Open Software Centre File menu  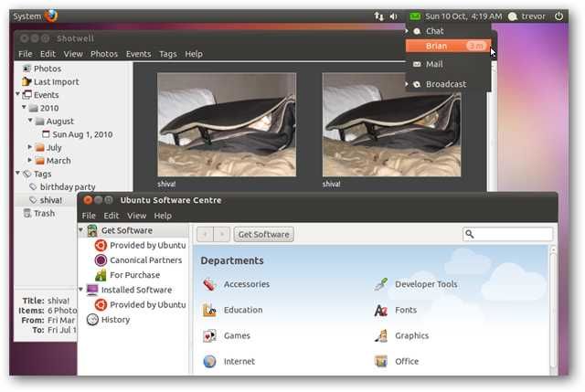tap(89, 216)
